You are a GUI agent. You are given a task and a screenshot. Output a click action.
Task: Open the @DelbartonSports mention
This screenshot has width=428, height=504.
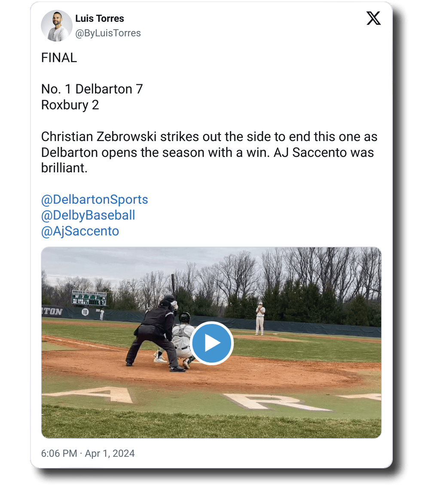95,199
